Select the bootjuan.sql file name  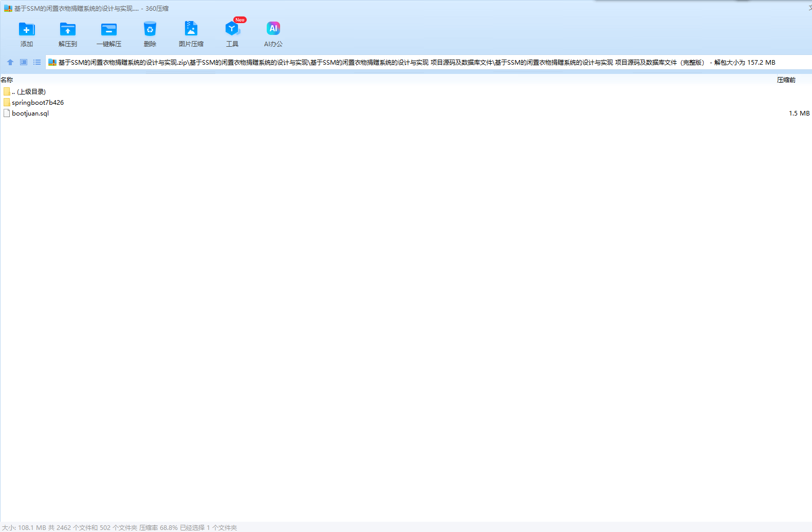pyautogui.click(x=30, y=113)
